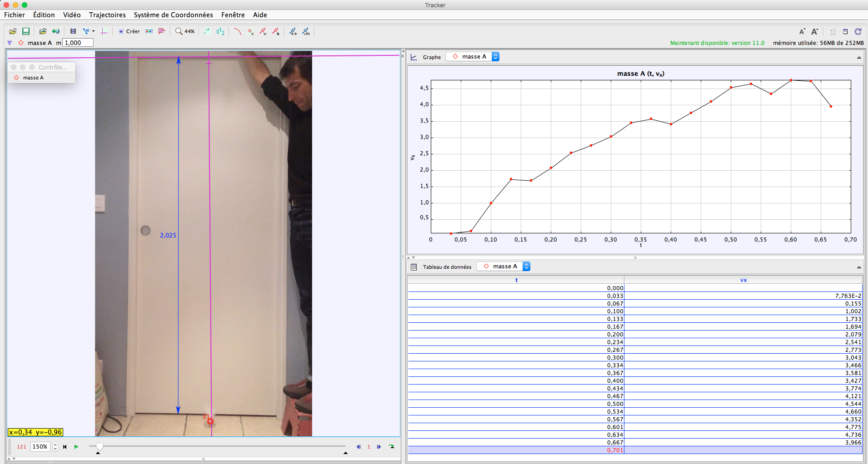Click the calibration tools icon

88,31
